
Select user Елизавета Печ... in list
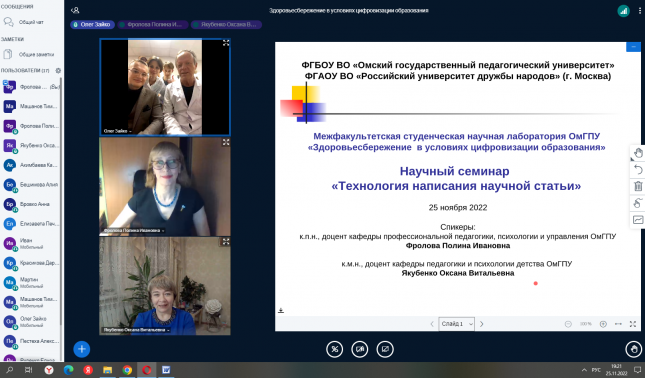tap(31, 224)
